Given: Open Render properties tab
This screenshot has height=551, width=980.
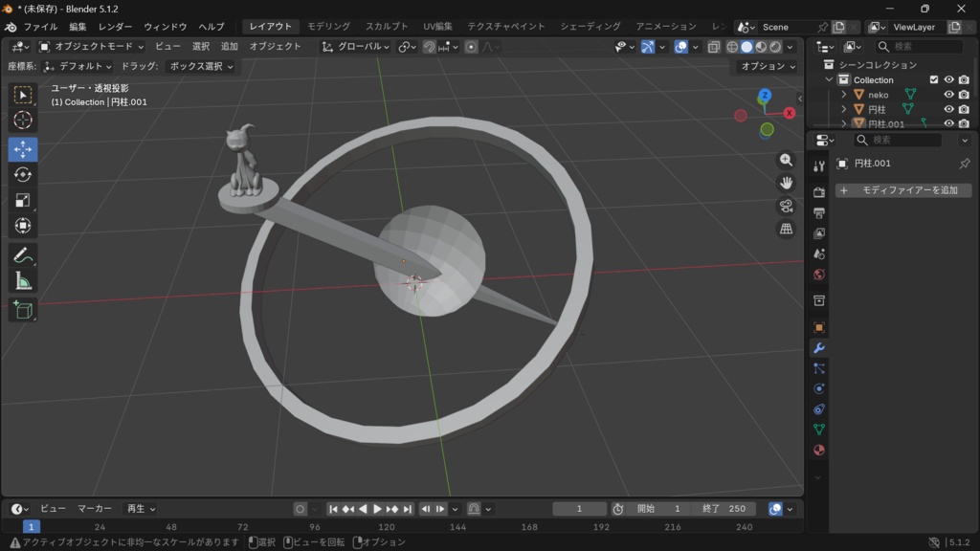Looking at the screenshot, I should click(819, 192).
